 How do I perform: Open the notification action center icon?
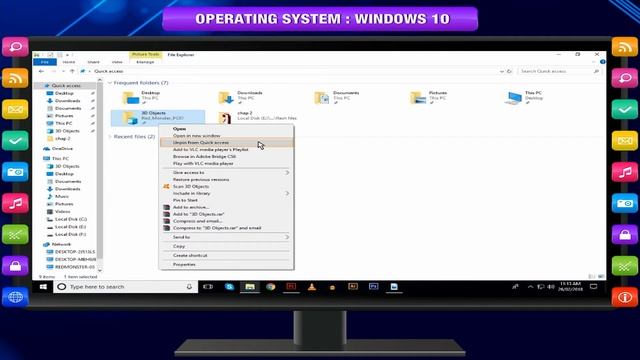(x=593, y=287)
